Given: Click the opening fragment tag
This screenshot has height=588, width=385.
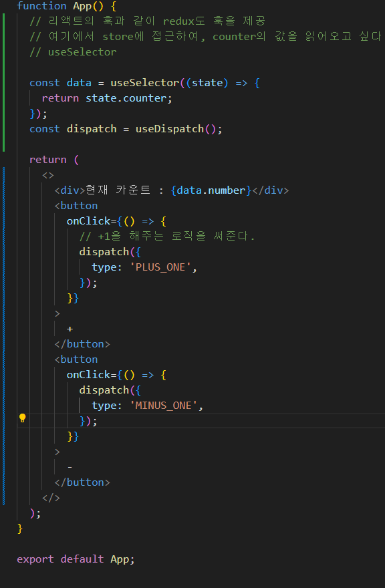Looking at the screenshot, I should click(48, 175).
